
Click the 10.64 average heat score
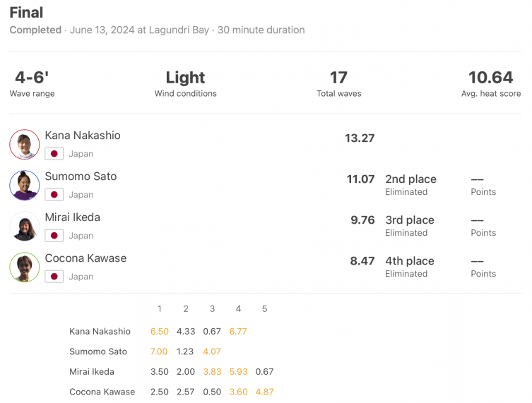(x=490, y=78)
